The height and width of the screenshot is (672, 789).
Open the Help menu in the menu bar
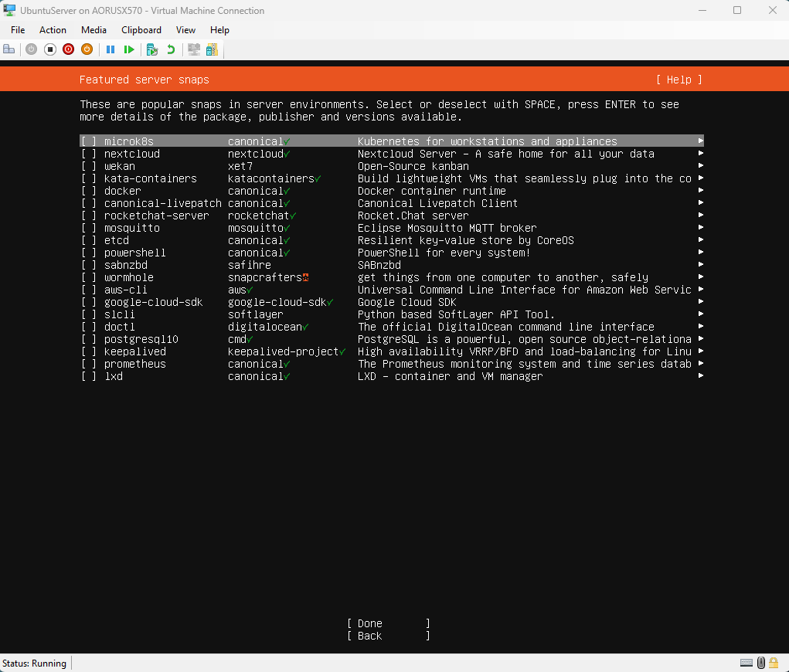(219, 30)
